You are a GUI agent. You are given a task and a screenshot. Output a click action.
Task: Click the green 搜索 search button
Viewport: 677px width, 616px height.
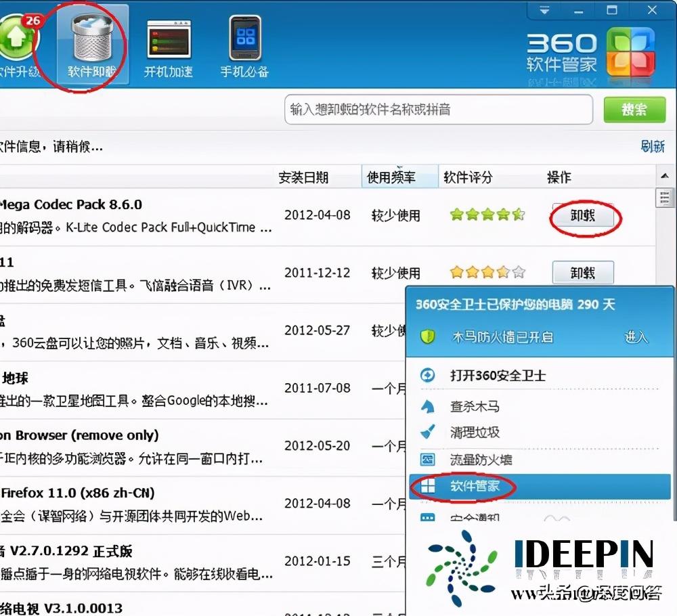[634, 110]
